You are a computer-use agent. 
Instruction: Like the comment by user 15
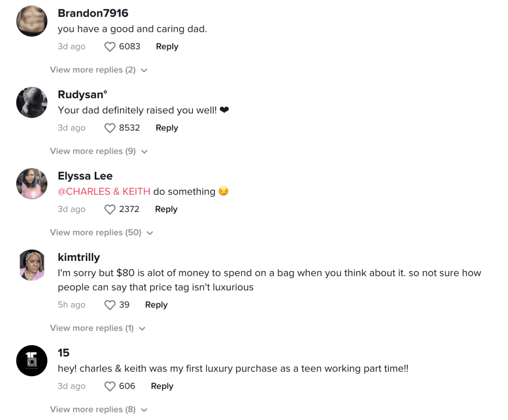point(110,386)
